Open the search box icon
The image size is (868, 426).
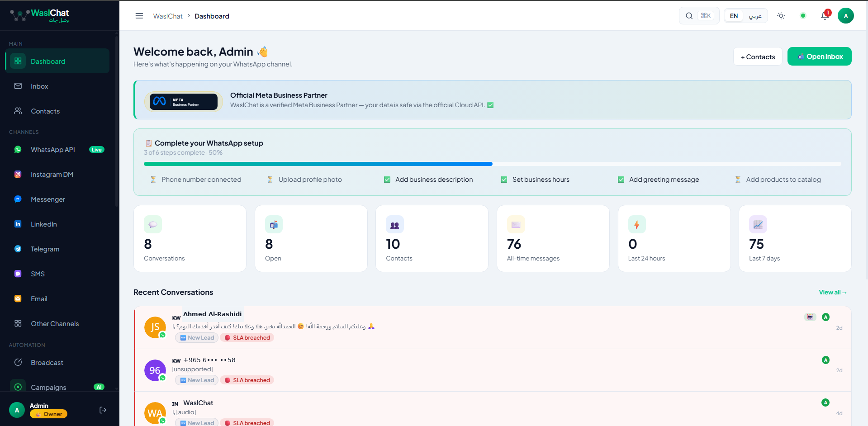tap(689, 16)
